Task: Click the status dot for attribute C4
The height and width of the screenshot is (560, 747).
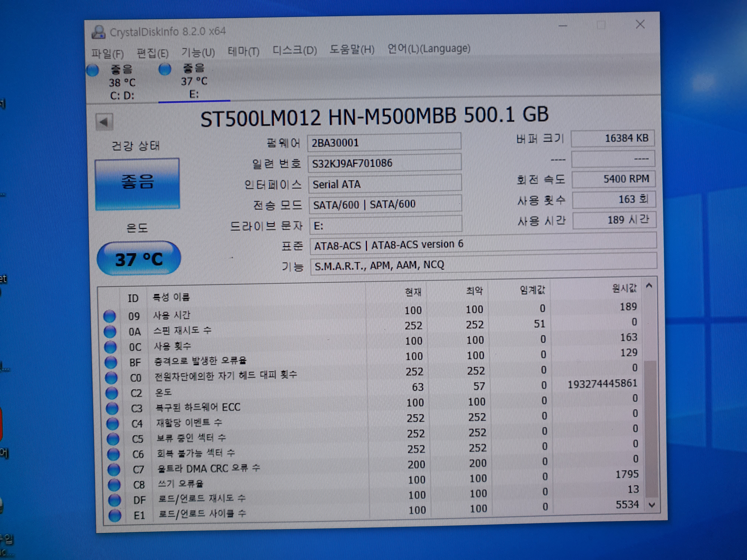Action: [x=113, y=424]
